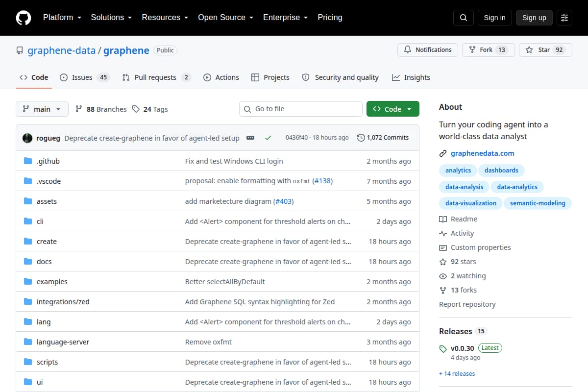Click the Notifications button

pos(428,50)
